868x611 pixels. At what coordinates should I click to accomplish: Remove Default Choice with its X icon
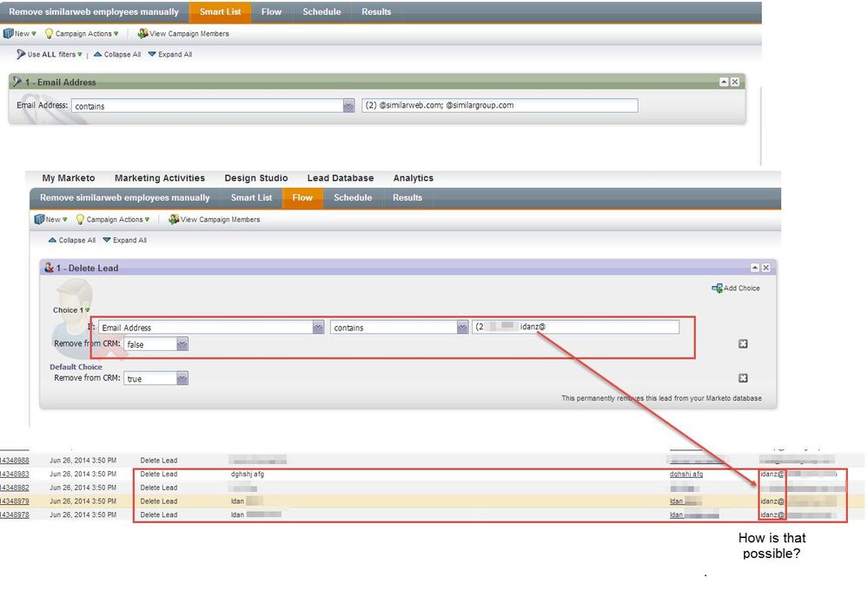pyautogui.click(x=743, y=378)
